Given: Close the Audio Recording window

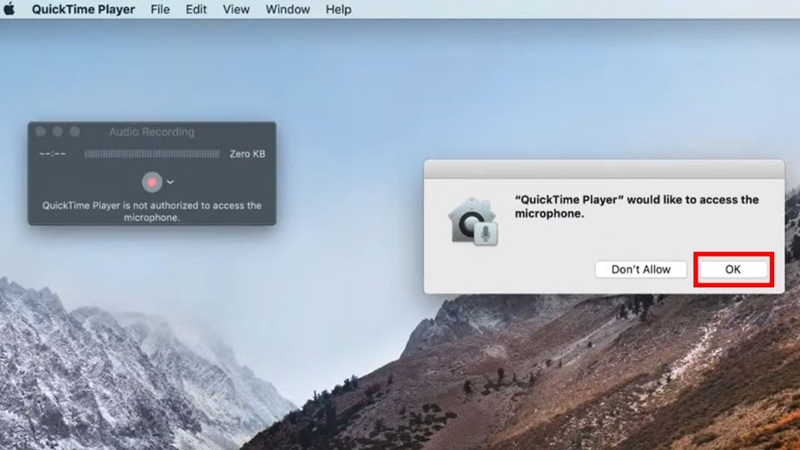Looking at the screenshot, I should pos(41,132).
